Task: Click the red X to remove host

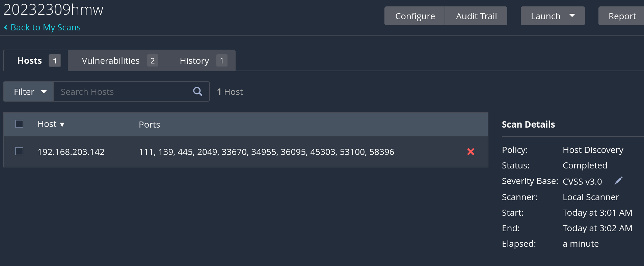Action: [471, 152]
